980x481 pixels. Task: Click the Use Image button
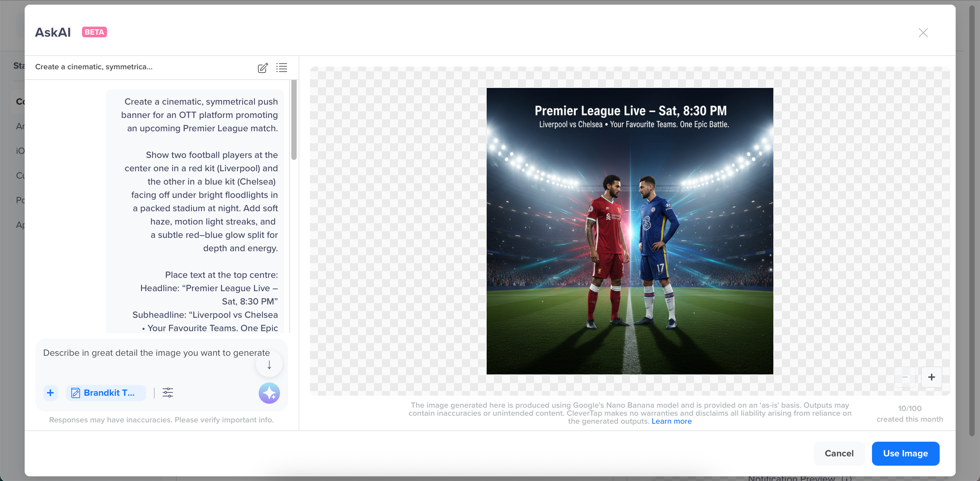[905, 453]
